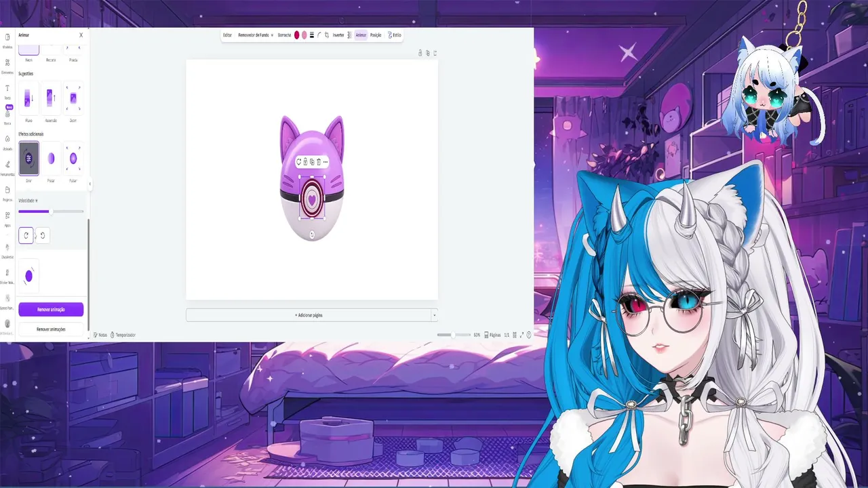
Task: Open the border style lines icon
Action: (311, 35)
